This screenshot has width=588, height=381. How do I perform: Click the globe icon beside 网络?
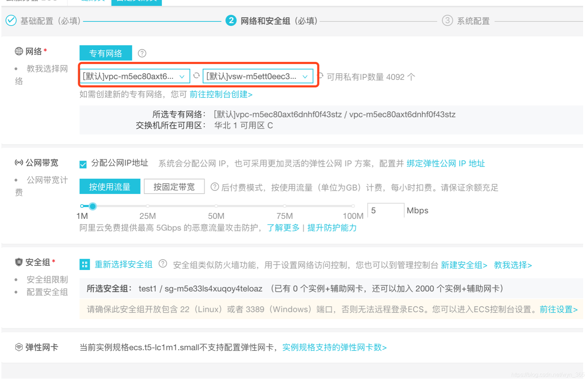(19, 51)
